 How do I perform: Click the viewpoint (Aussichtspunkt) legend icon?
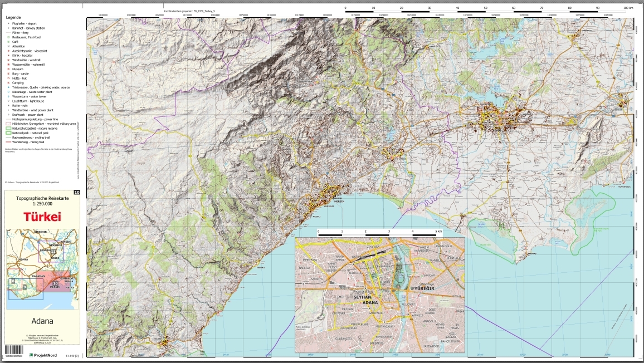8,51
